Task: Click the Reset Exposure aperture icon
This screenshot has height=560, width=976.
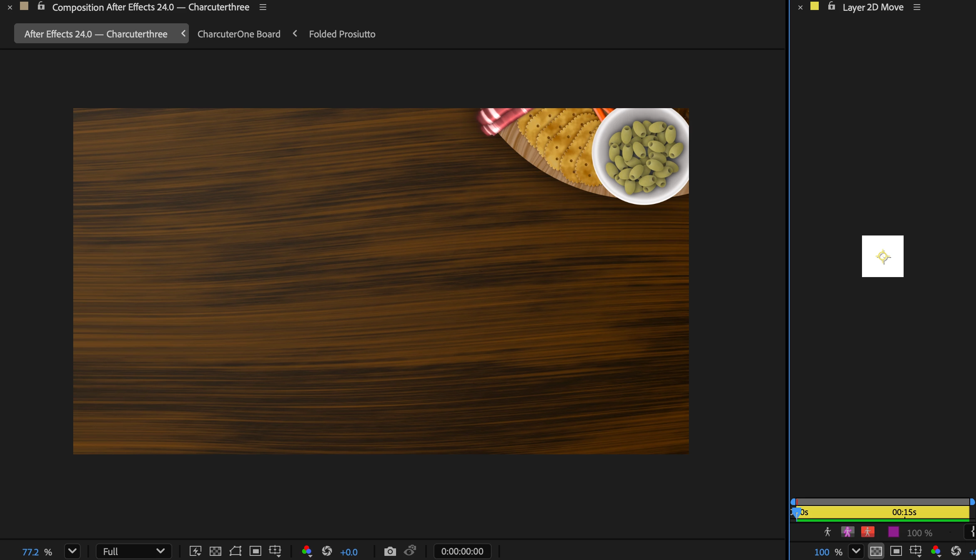Action: (x=327, y=551)
